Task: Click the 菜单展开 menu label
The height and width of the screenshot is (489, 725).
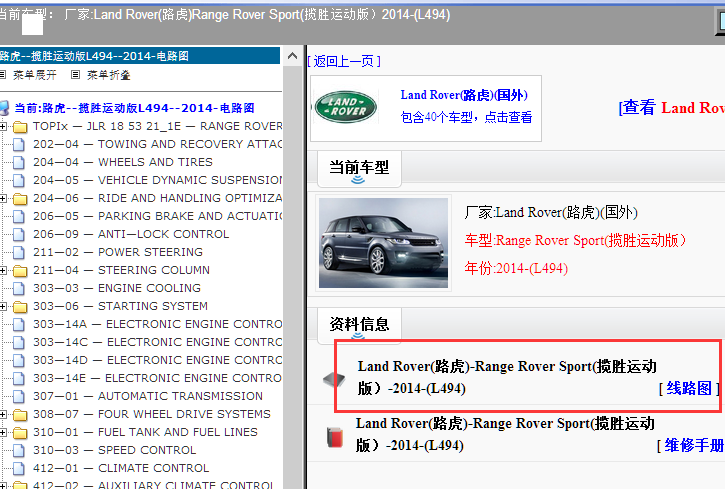Action: pos(35,75)
